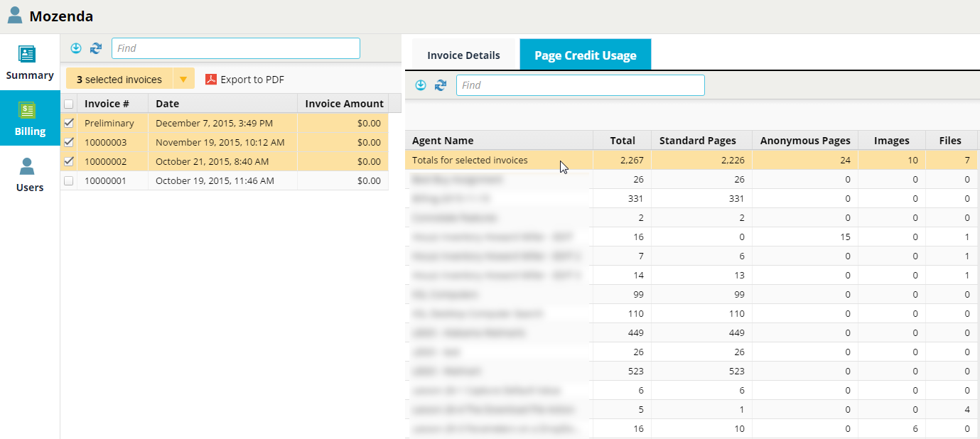This screenshot has width=980, height=439.
Task: Click the download icon in Page Credit Usage toolbar
Action: tap(421, 85)
